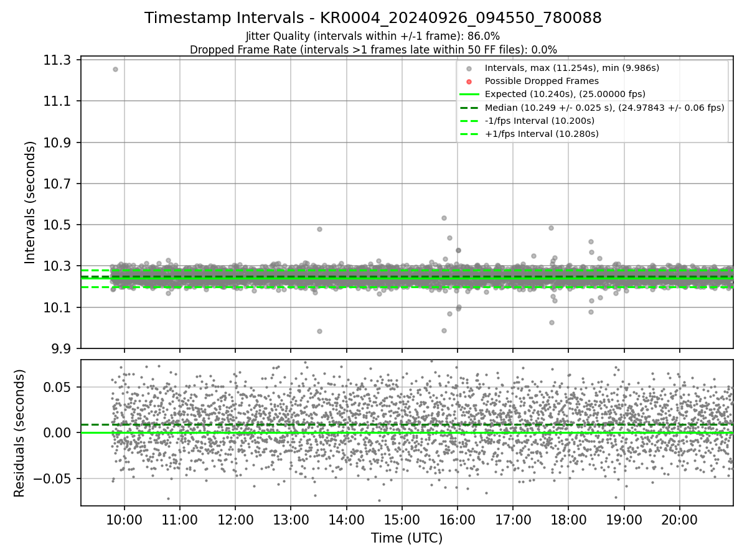The height and width of the screenshot is (560, 747).
Task: Click the '17:00' time tick label
Action: tap(513, 520)
